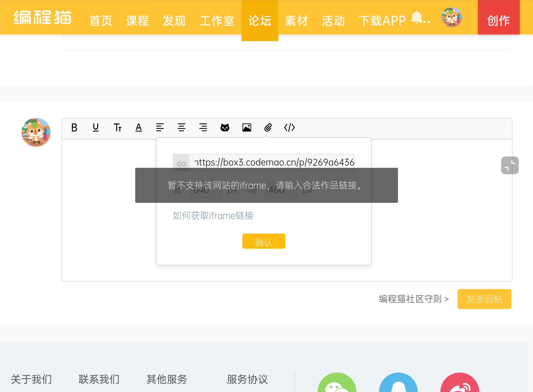Align text to the left
The height and width of the screenshot is (392, 533).
pos(160,128)
